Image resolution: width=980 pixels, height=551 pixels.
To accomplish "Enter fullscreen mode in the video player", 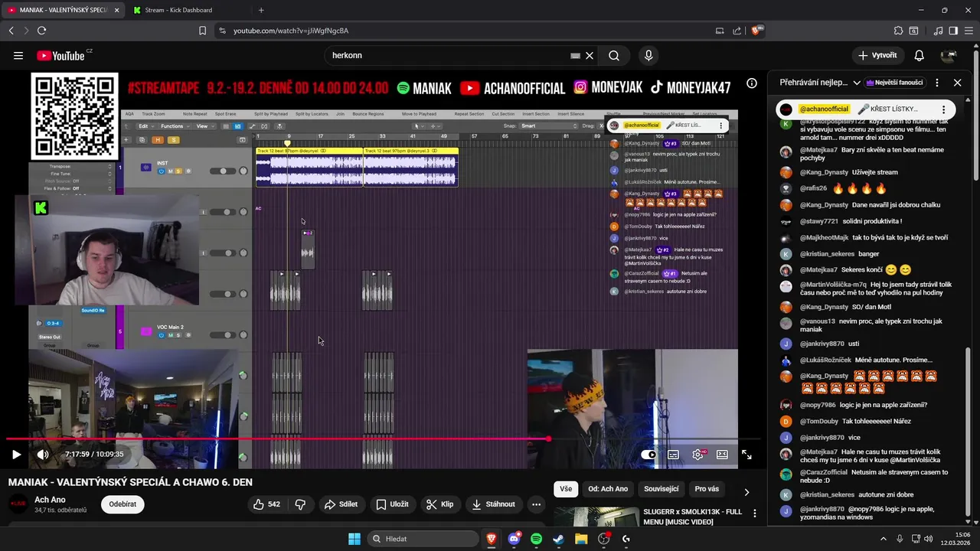I will 746,455.
